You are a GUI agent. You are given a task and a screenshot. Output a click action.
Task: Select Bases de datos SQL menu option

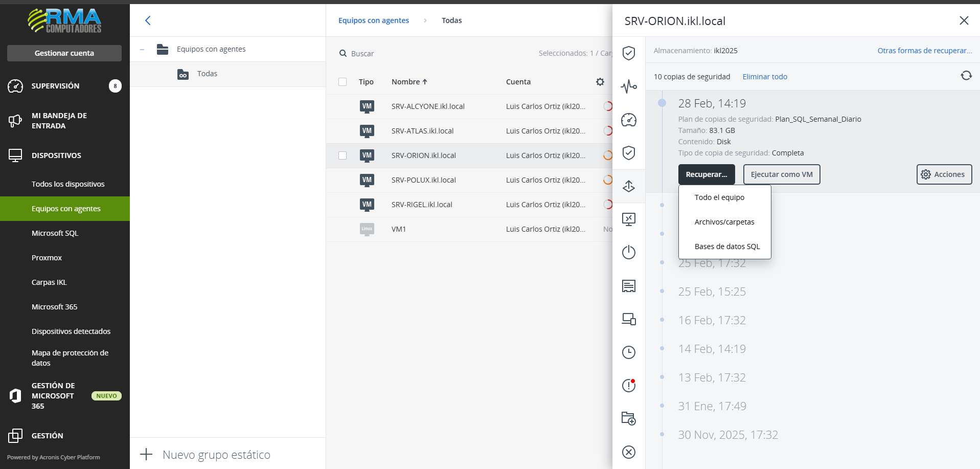coord(727,247)
